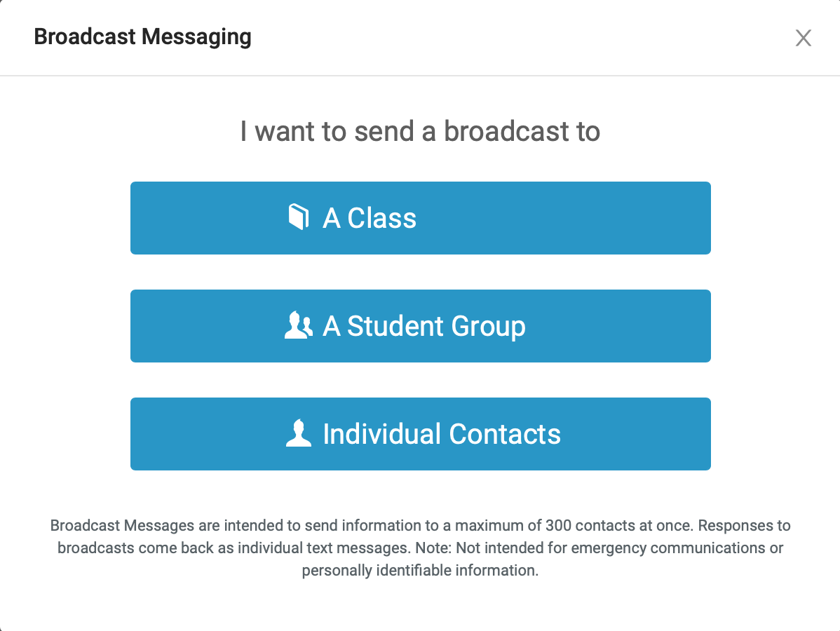Click the "I want to send a broadcast to" heading
840x631 pixels.
(420, 132)
